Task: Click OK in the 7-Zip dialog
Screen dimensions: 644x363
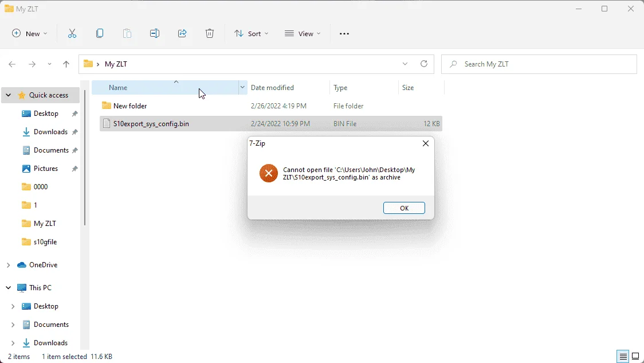Action: point(404,208)
